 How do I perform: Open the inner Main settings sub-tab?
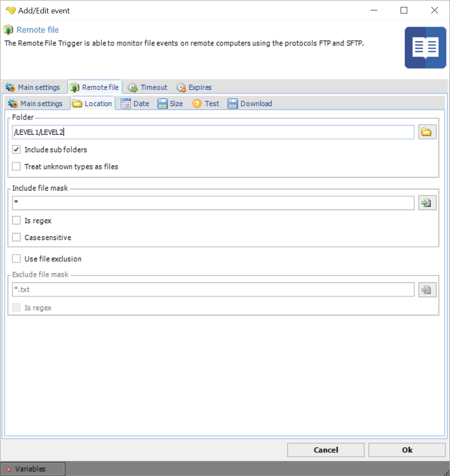[36, 104]
